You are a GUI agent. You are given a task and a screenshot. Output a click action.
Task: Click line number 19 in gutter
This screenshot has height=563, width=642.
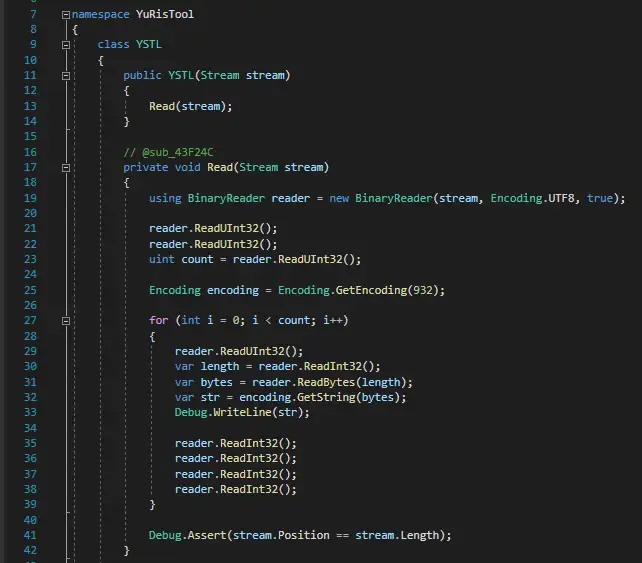pos(30,198)
